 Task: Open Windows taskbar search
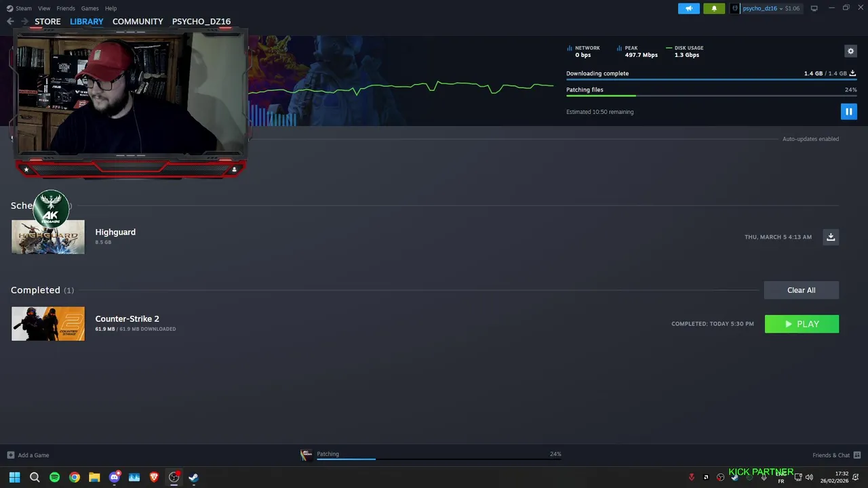point(35,477)
